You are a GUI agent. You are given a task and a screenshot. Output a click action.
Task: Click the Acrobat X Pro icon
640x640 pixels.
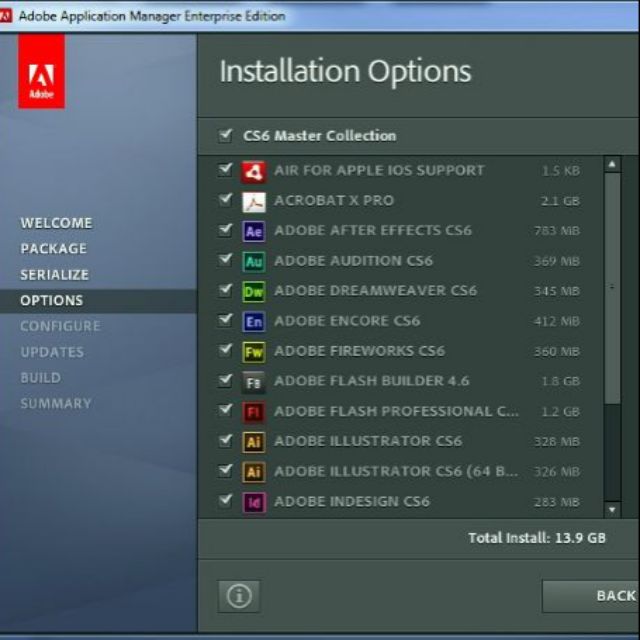click(x=253, y=202)
